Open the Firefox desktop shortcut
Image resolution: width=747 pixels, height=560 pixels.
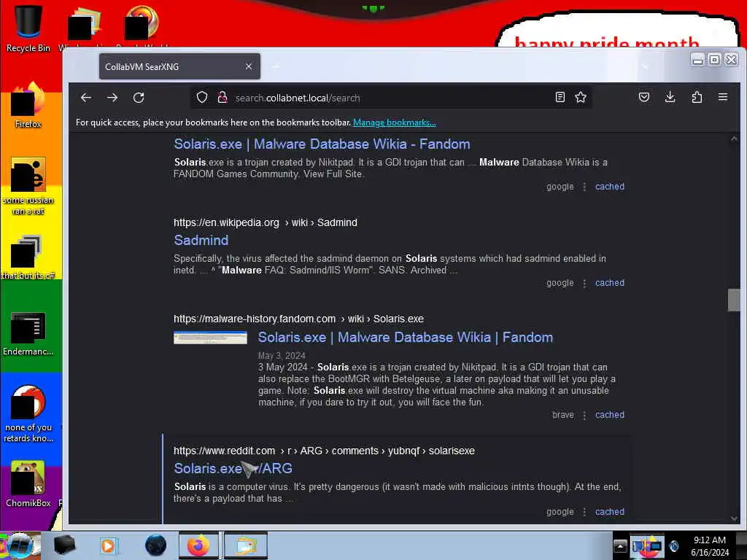pos(28,106)
